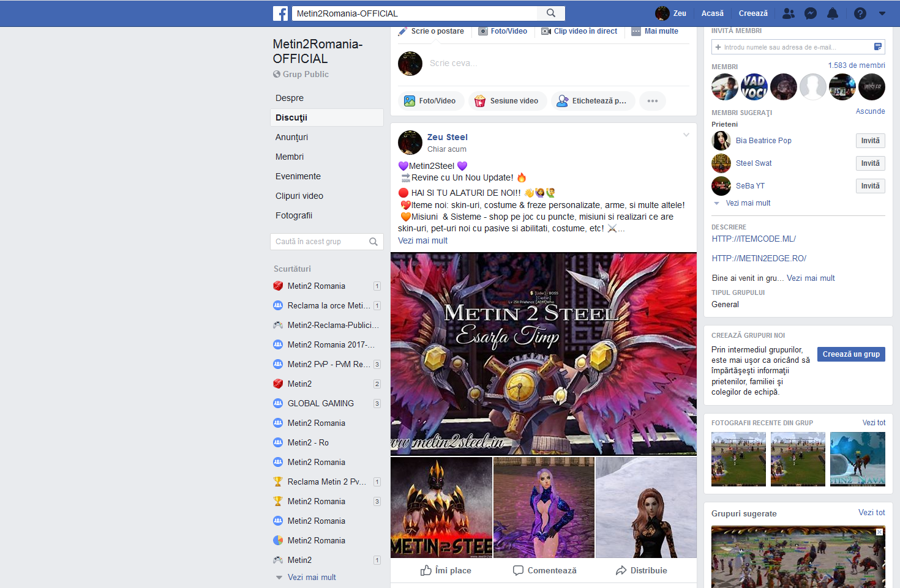Share the post with Distribuie
Viewport: 900px width, 588px height.
coord(641,570)
